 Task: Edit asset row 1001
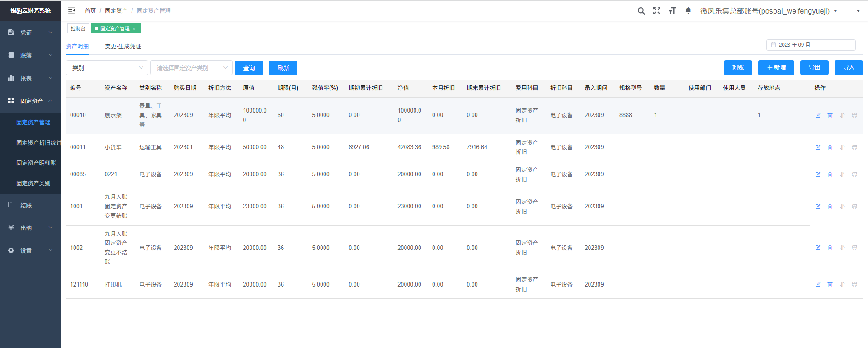[818, 207]
